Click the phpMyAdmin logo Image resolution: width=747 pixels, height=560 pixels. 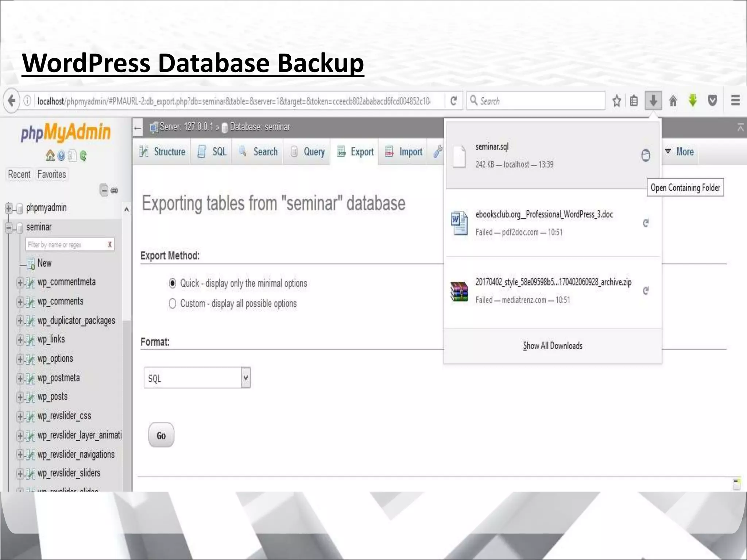(x=66, y=132)
